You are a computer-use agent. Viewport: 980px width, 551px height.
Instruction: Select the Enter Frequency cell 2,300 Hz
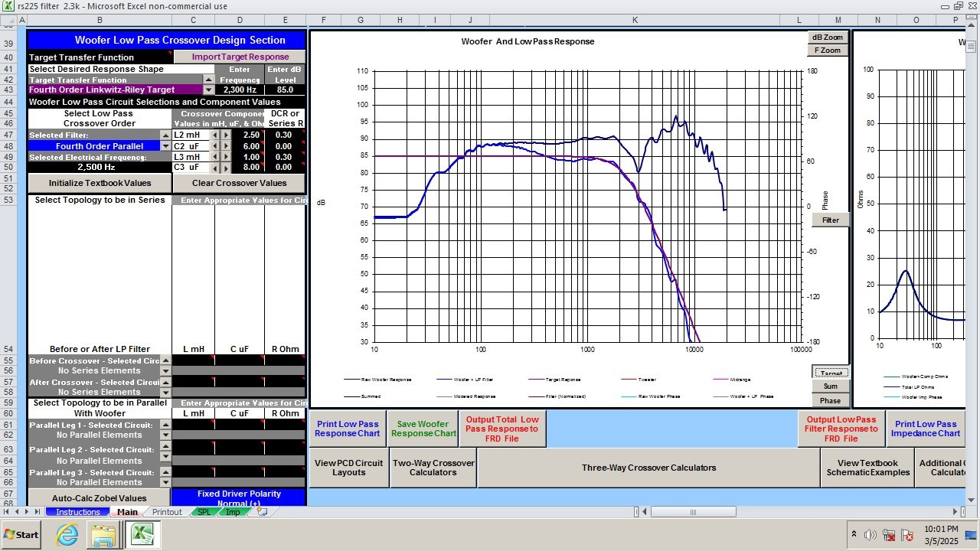pyautogui.click(x=240, y=90)
